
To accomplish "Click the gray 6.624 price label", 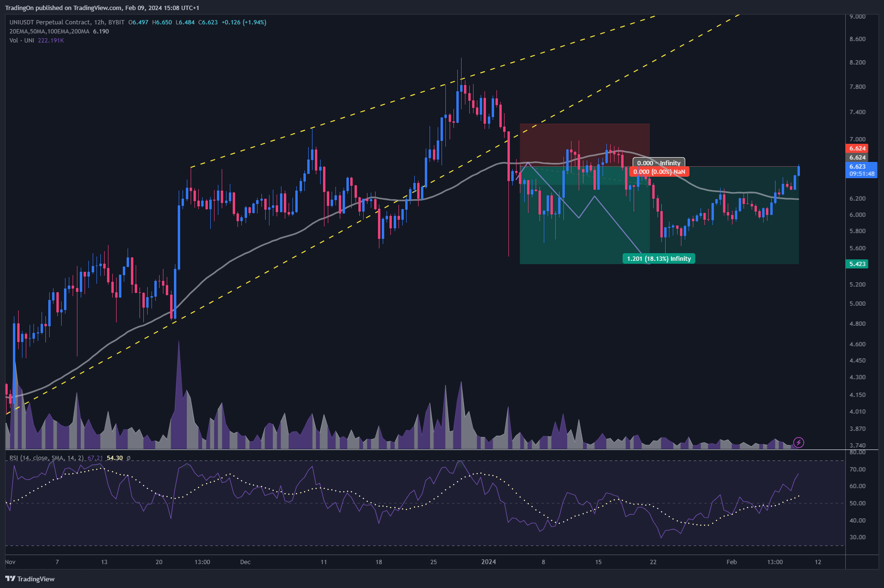I will click(858, 157).
